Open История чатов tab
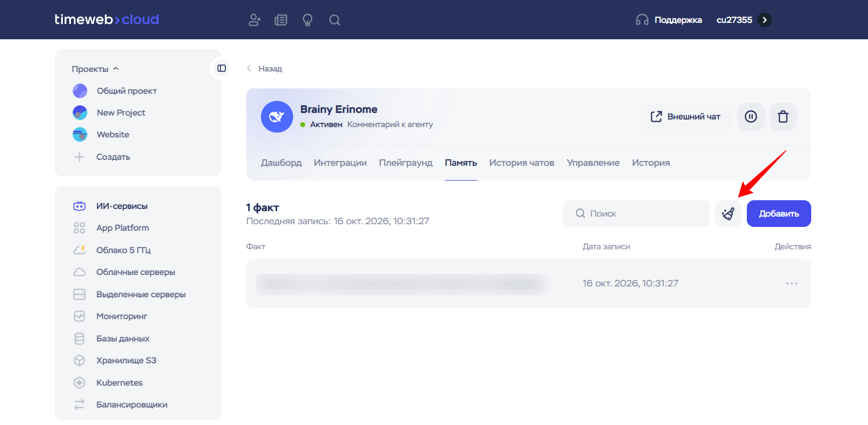The width and height of the screenshot is (868, 425). pyautogui.click(x=521, y=163)
